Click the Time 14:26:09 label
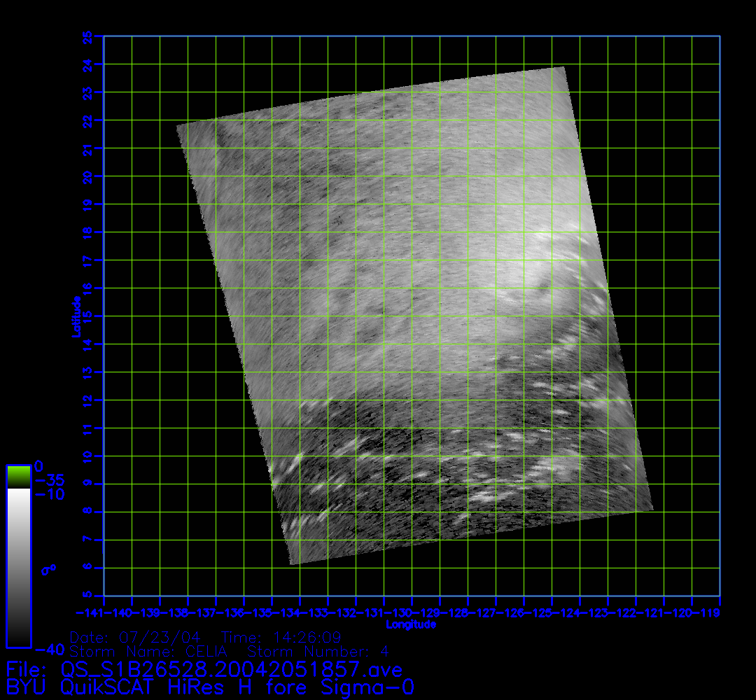The image size is (756, 700). tap(281, 638)
